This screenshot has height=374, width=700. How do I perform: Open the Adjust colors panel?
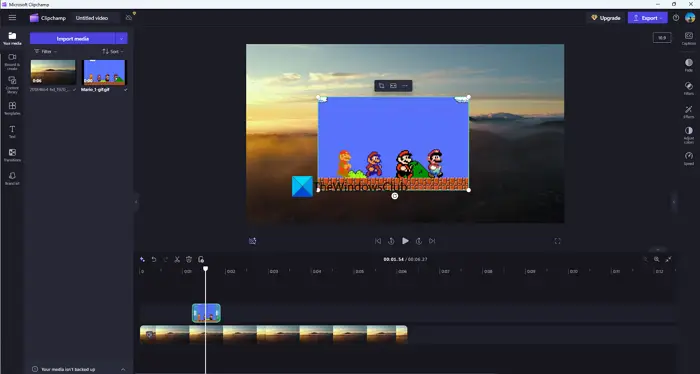[x=688, y=134]
